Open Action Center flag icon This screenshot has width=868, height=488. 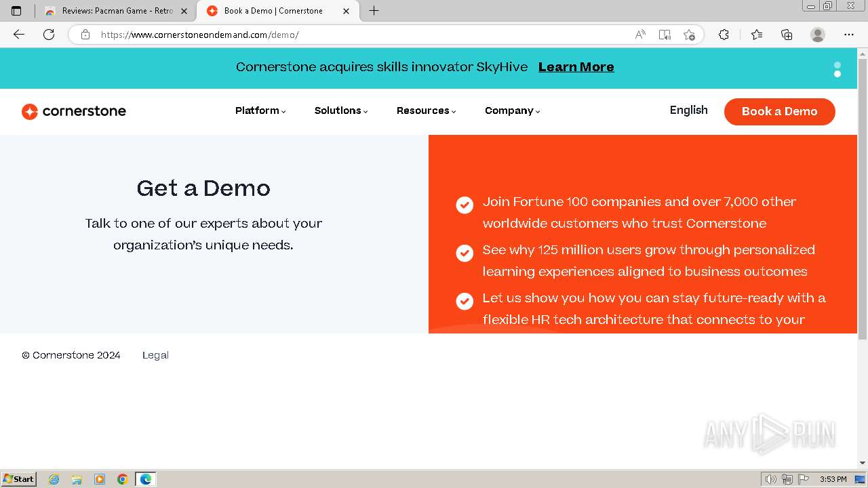click(x=804, y=479)
